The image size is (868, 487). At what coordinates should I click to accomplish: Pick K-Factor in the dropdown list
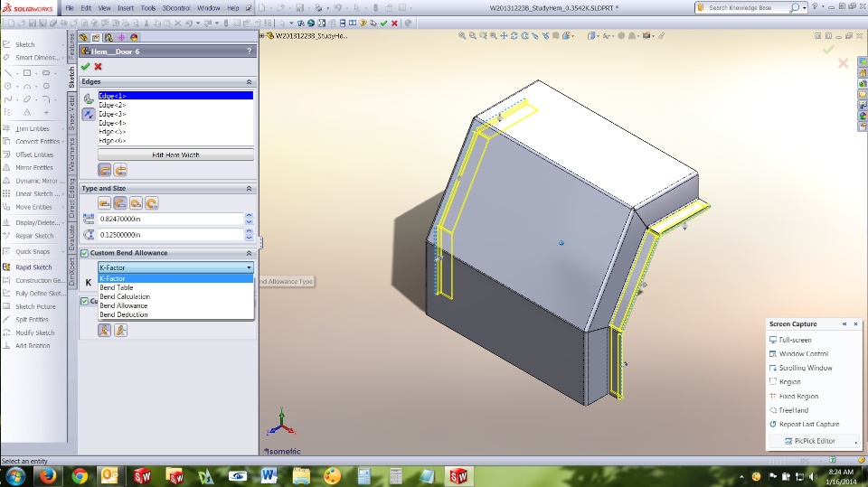tap(175, 279)
